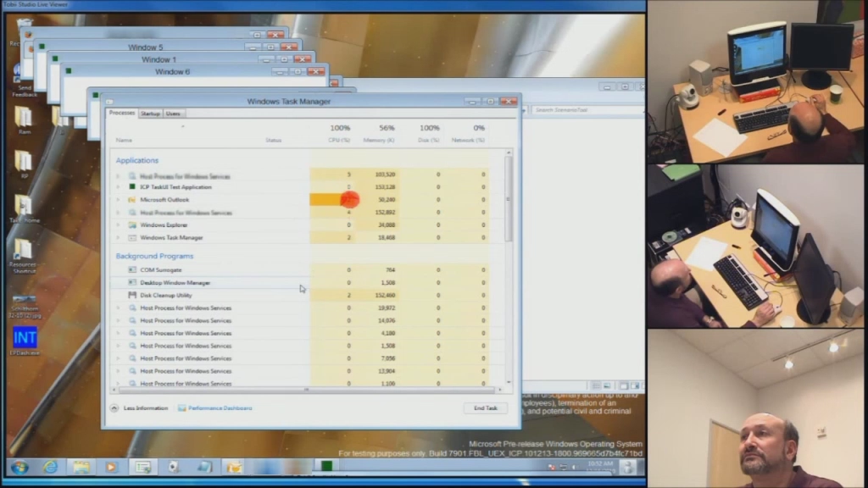Viewport: 868px width, 488px height.
Task: Click the Desktop Window Manager process icon
Action: click(131, 281)
